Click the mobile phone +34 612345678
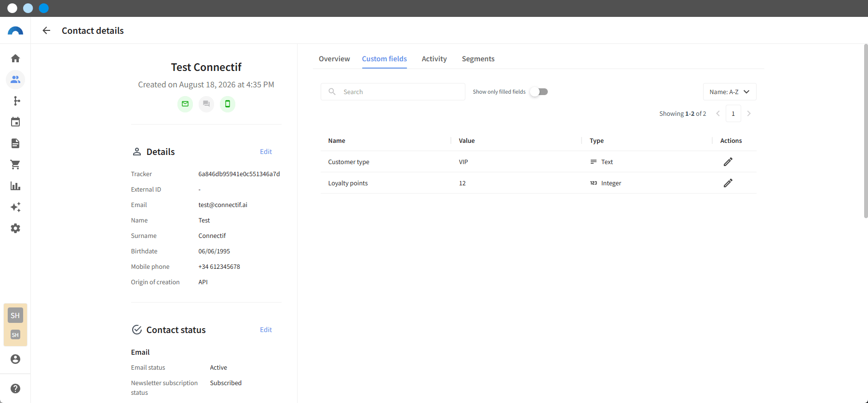Viewport: 868px width, 403px height. (x=219, y=266)
